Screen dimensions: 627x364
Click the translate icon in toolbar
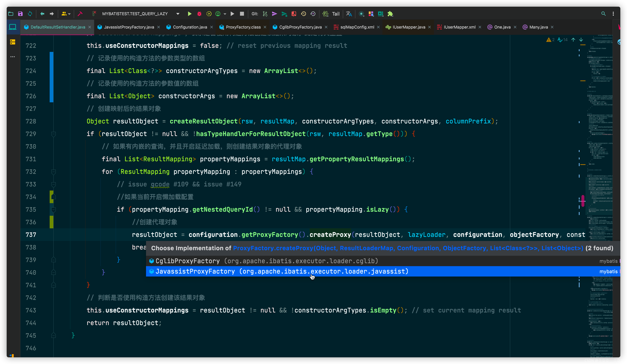click(349, 14)
